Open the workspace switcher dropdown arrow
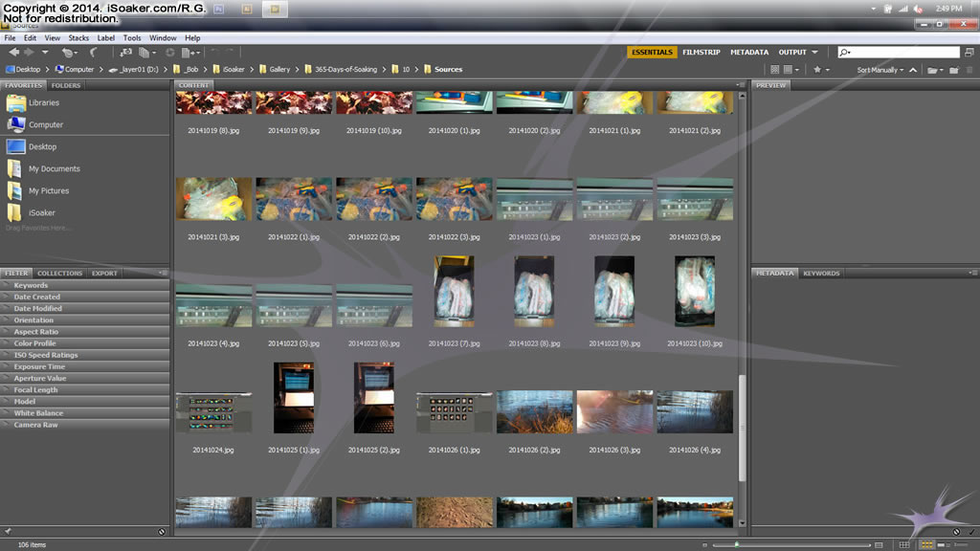 (x=815, y=53)
